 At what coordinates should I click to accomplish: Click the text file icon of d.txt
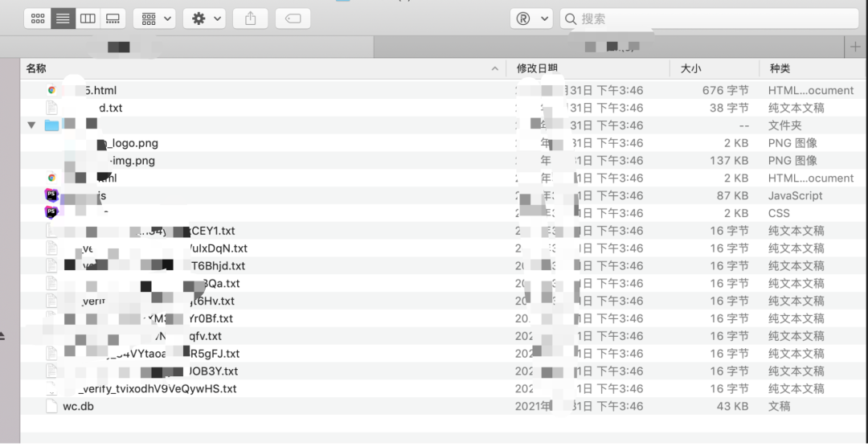point(51,108)
